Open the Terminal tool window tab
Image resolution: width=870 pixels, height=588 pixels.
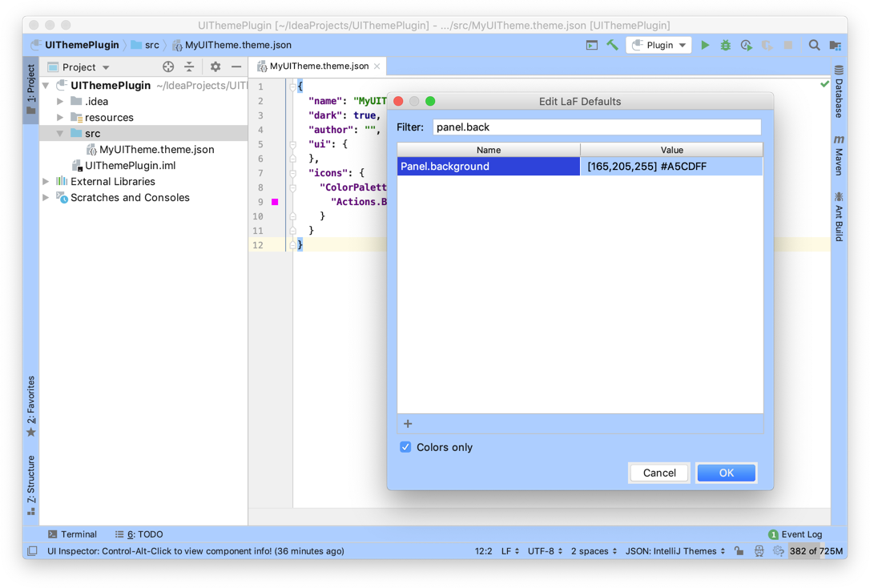72,534
